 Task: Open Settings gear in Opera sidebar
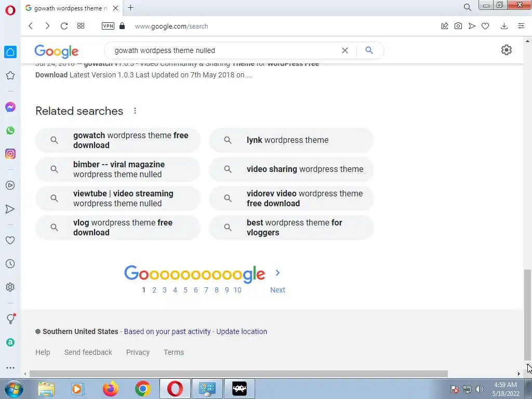(x=10, y=287)
